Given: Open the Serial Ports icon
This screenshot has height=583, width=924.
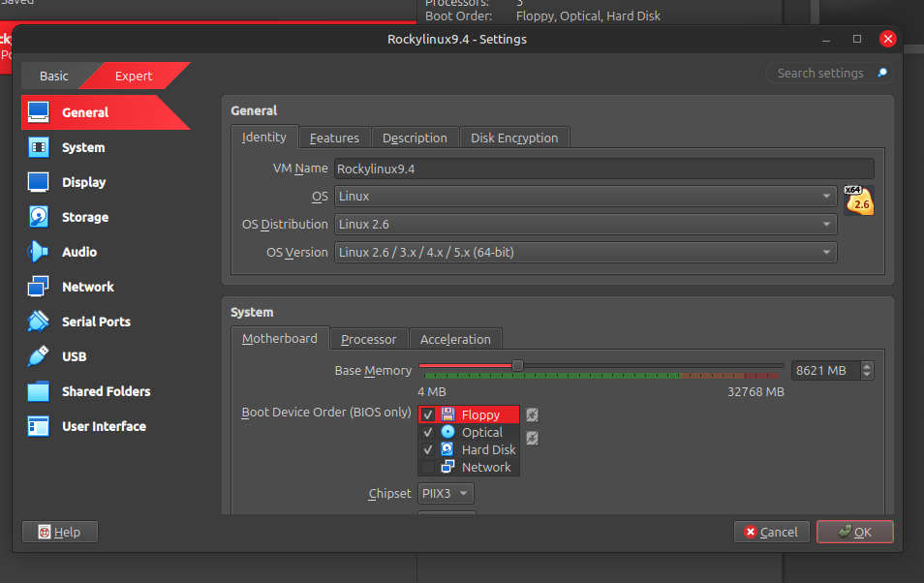Looking at the screenshot, I should pos(39,322).
